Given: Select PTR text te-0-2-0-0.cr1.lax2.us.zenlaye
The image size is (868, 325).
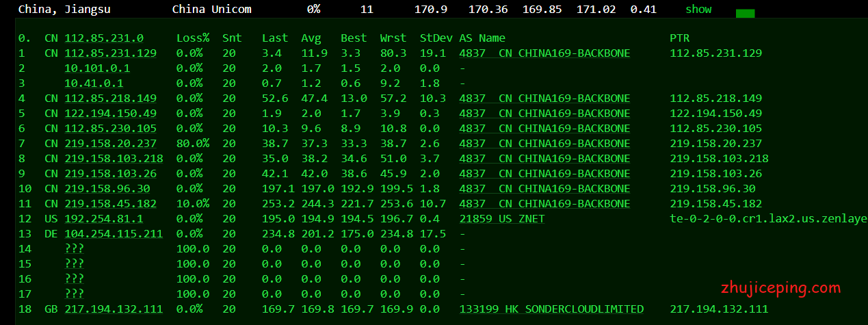Looking at the screenshot, I should pyautogui.click(x=769, y=219).
